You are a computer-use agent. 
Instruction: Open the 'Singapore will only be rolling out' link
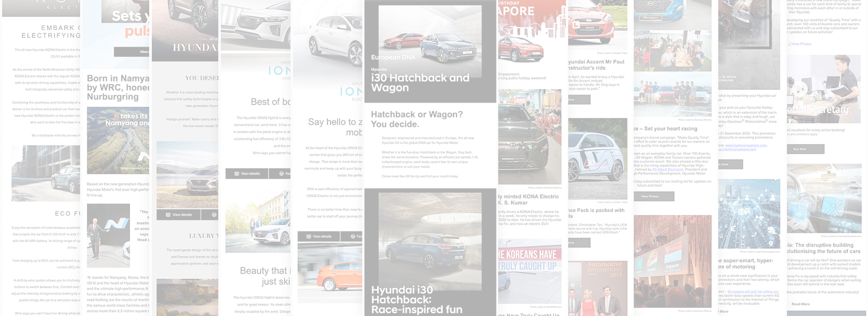[753, 292]
